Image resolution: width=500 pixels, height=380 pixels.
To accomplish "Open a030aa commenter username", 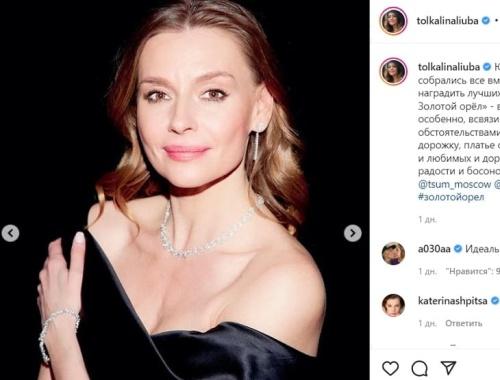I will tap(434, 249).
